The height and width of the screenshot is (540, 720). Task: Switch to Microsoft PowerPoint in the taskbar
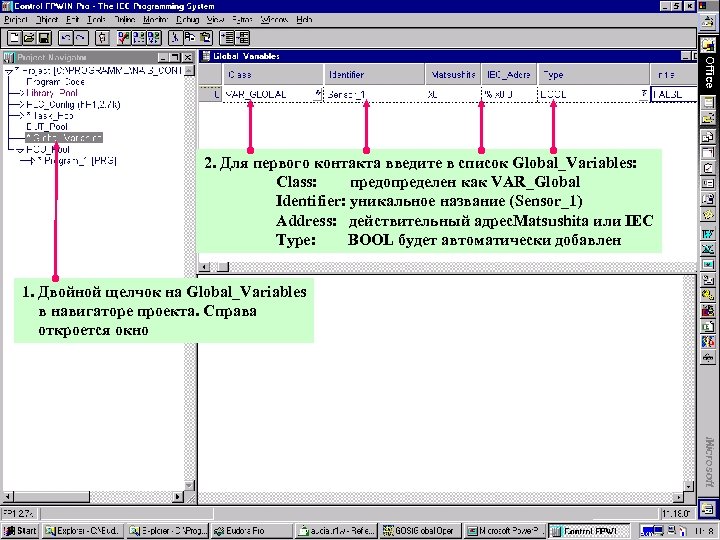tap(505, 531)
